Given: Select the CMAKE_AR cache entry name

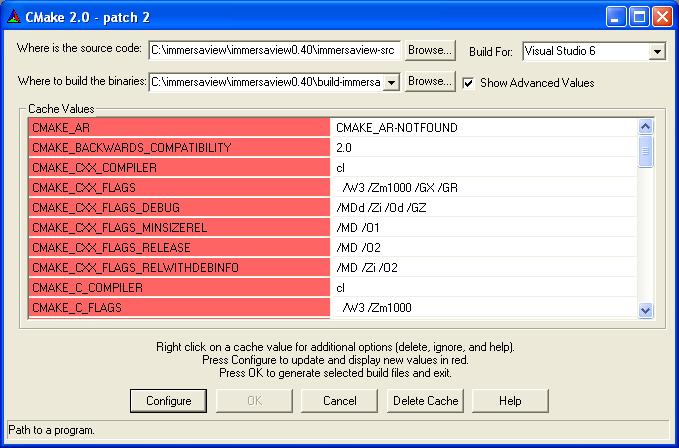Looking at the screenshot, I should (179, 128).
